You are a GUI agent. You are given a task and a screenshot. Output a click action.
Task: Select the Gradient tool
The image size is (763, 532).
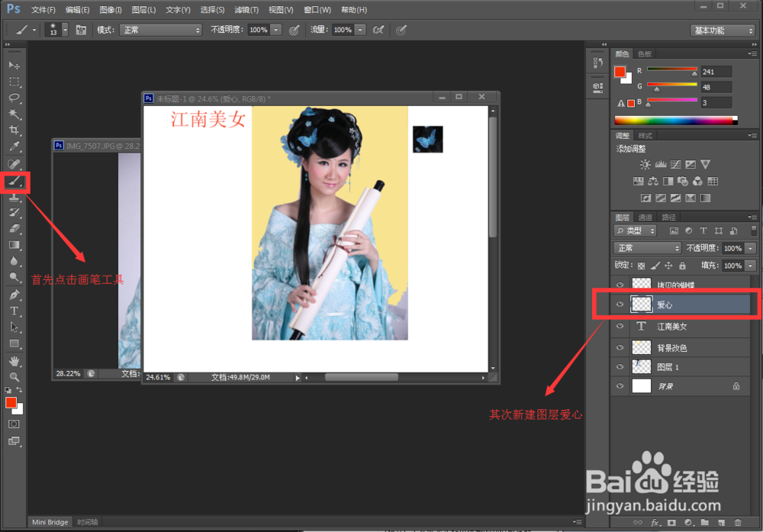(14, 244)
